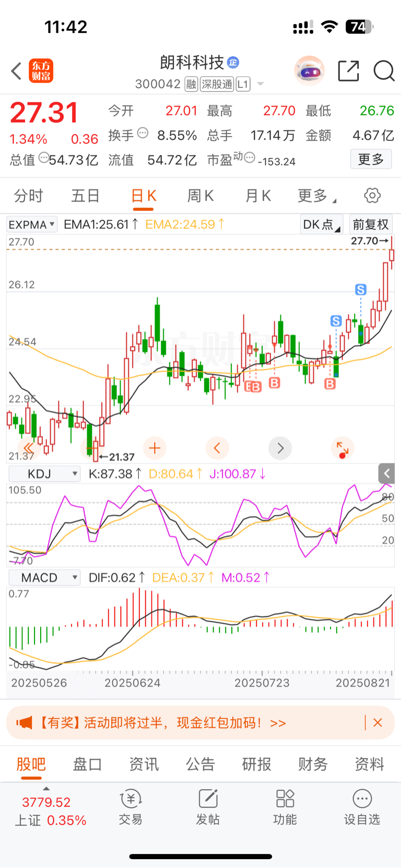Tap the blue 正 verification badge
This screenshot has height=868, width=401.
tap(233, 63)
